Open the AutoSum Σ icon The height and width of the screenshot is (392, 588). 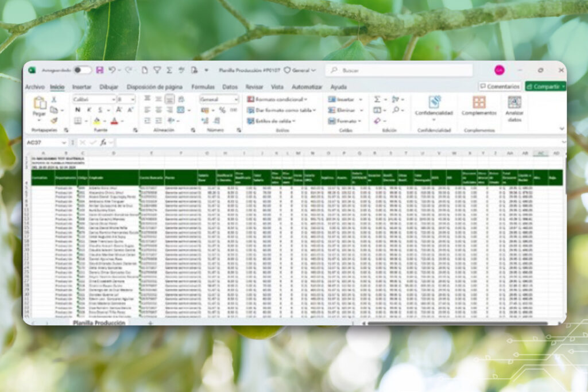click(377, 99)
